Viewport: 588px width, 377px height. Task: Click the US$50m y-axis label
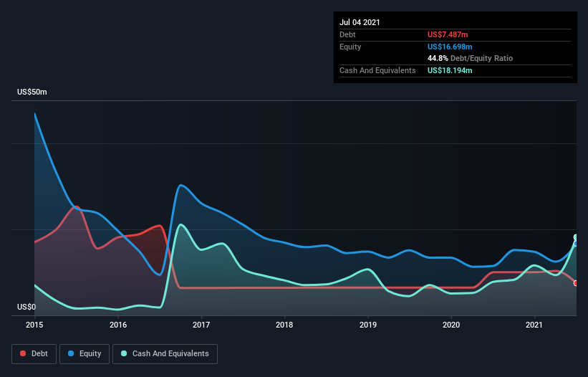click(32, 92)
